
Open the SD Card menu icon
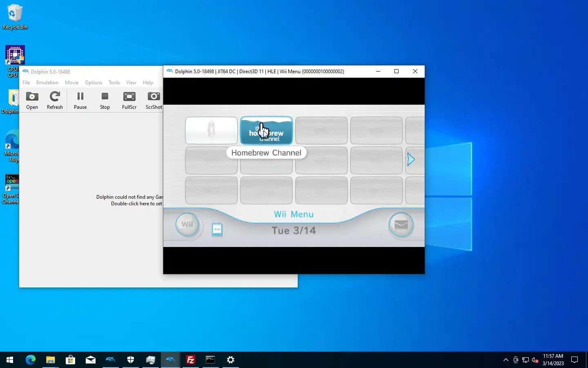[217, 229]
